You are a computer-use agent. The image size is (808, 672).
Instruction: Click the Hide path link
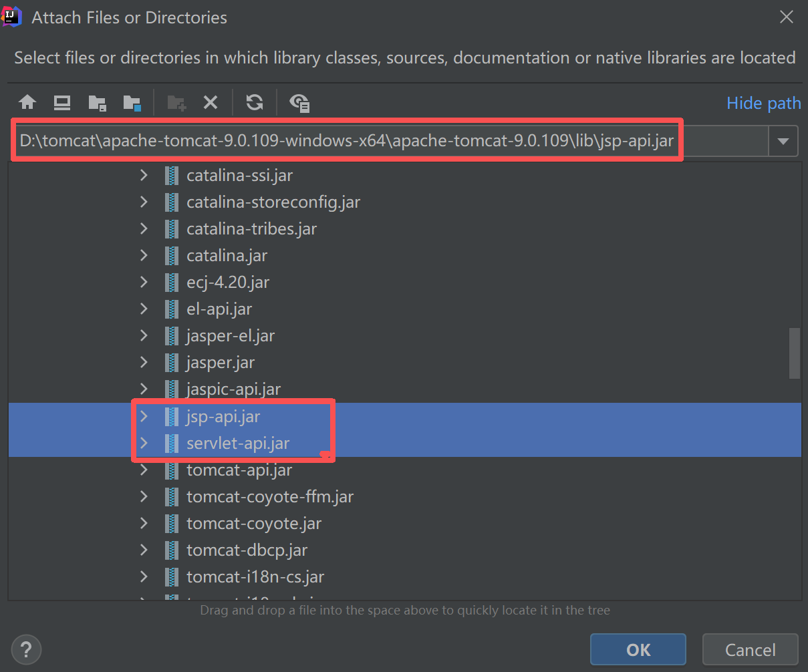click(764, 103)
